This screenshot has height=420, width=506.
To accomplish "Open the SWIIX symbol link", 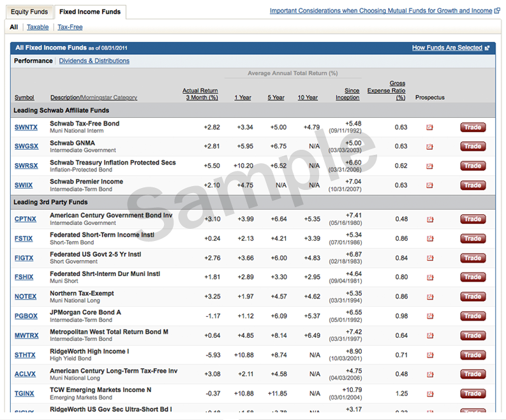I will tap(24, 185).
